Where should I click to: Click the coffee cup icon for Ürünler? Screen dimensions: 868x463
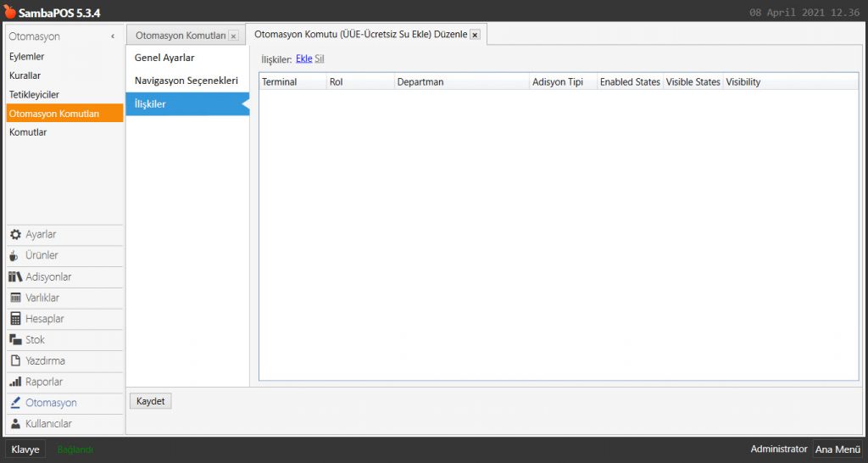point(15,256)
